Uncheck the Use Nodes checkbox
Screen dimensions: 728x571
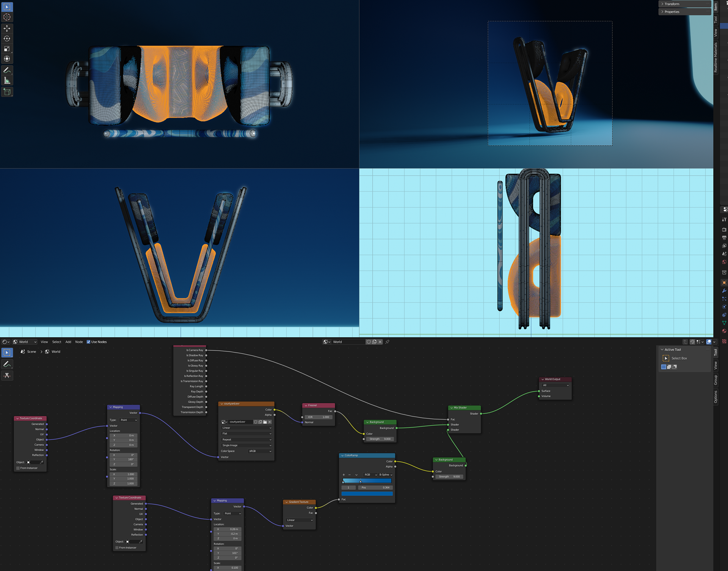pyautogui.click(x=88, y=342)
